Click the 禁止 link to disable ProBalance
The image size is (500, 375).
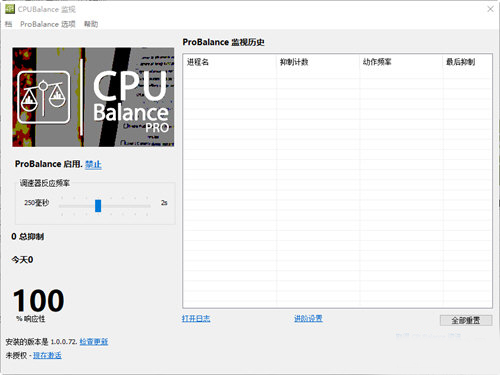tap(93, 164)
